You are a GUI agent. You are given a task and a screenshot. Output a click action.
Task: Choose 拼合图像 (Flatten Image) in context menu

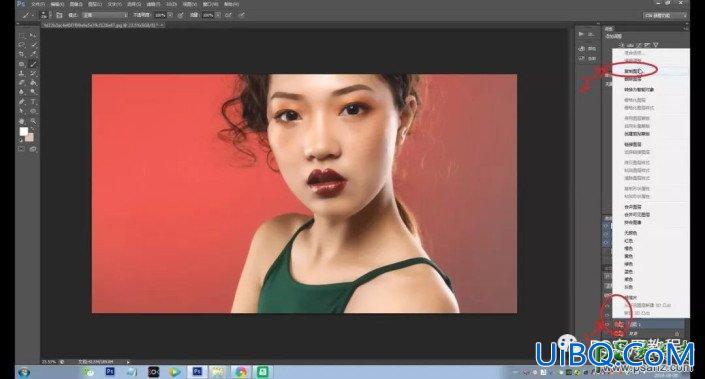tap(633, 223)
